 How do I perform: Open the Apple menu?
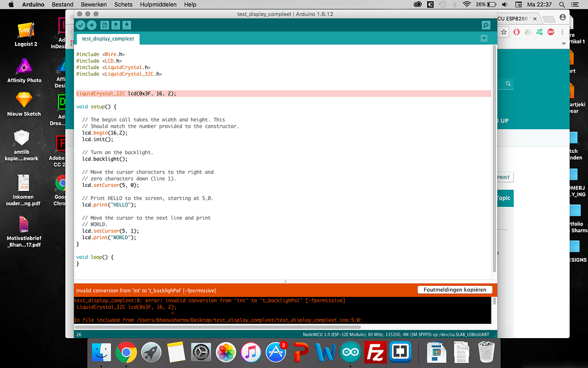(11, 5)
